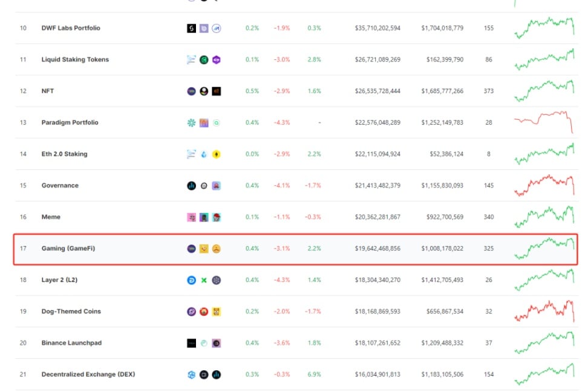Click the yellow square coin icon in Gaming (GameFi) row

[204, 249]
